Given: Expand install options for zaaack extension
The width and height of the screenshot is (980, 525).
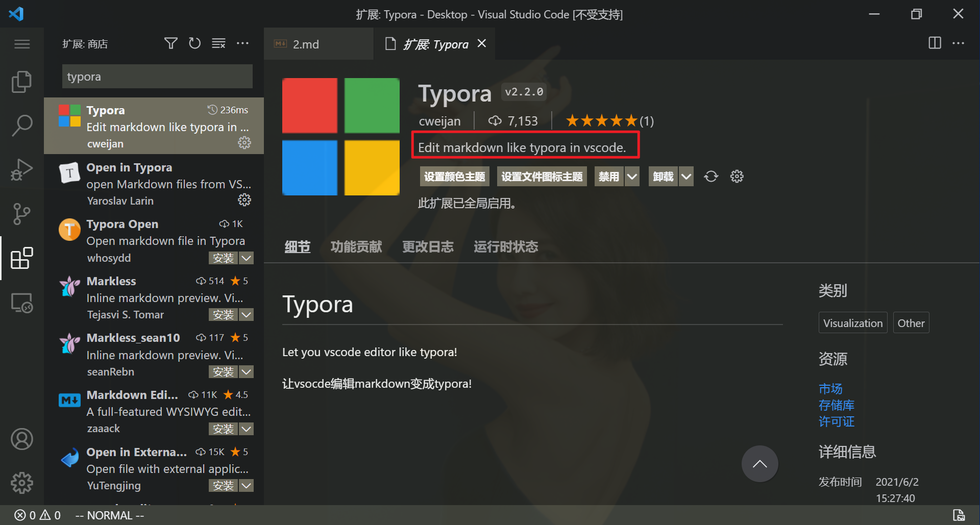Looking at the screenshot, I should tap(246, 429).
